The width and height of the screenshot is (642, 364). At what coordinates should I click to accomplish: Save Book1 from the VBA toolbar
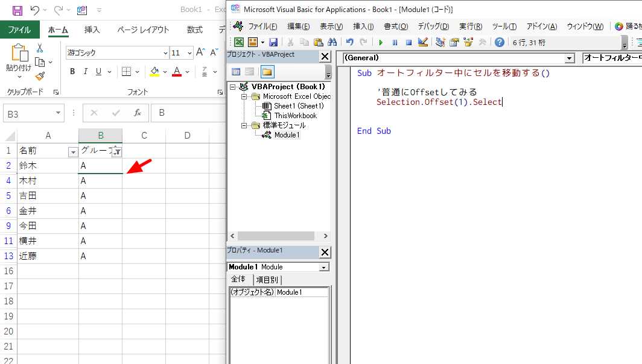coord(273,42)
